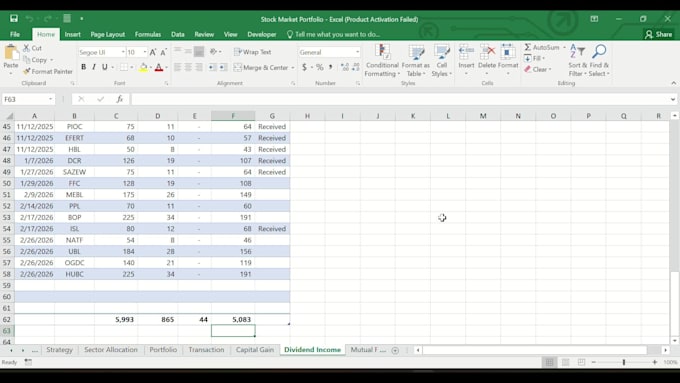Click the Decrease Decimal icon
Image resolution: width=680 pixels, height=383 pixels.
click(x=356, y=67)
